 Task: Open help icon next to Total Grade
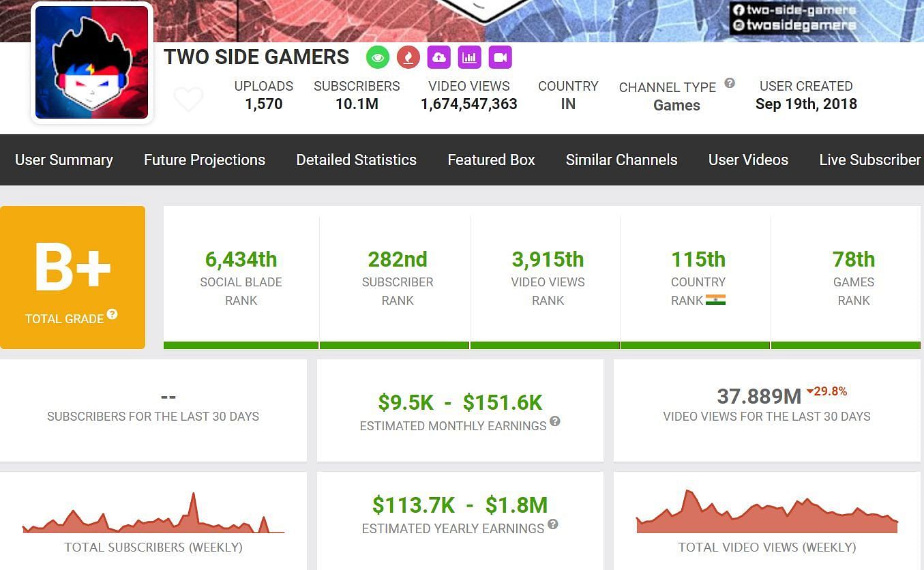(112, 314)
